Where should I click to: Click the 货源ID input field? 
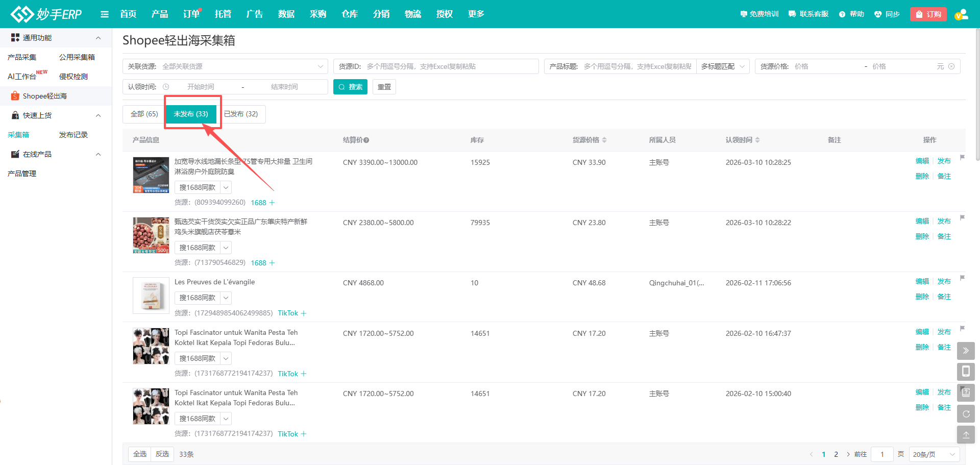click(x=449, y=66)
